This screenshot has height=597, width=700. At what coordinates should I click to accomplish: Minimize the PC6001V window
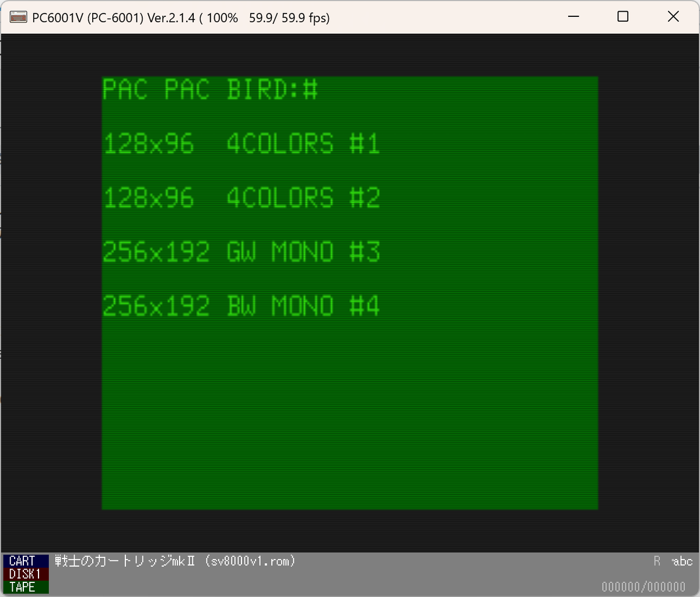pos(573,16)
